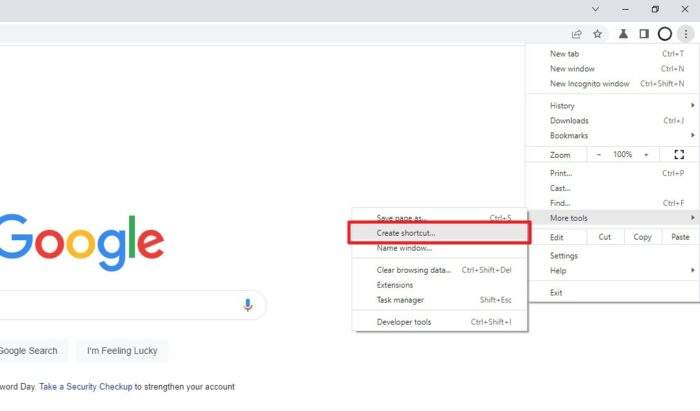Increase zoom with the plus button
The width and height of the screenshot is (700, 411).
(646, 154)
